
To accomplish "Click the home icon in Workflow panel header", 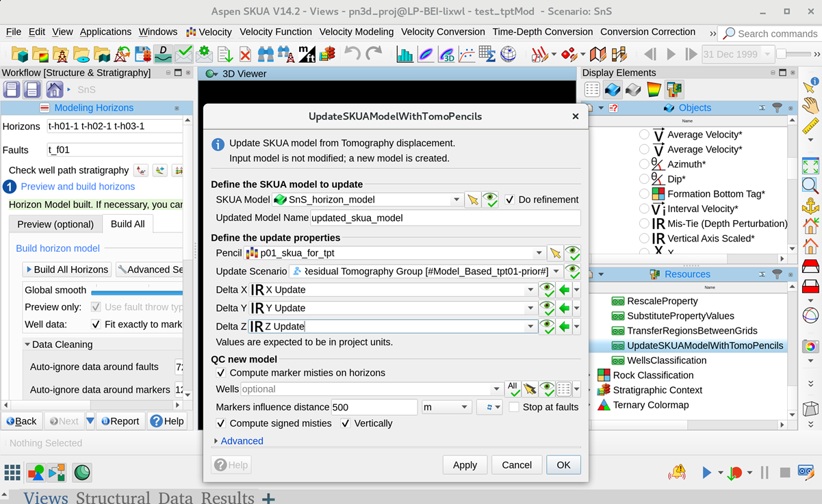I will click(x=54, y=90).
